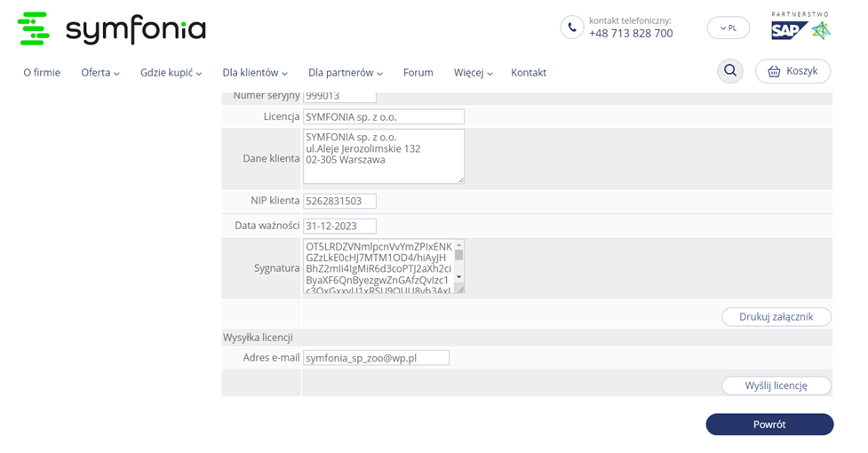The height and width of the screenshot is (453, 868).
Task: Click the Wysyłka licencji heading
Action: point(258,338)
